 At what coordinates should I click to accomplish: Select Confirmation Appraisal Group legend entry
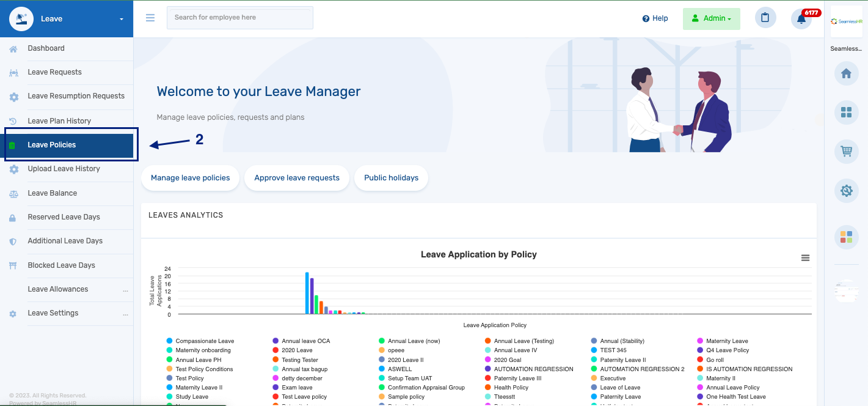(x=421, y=388)
